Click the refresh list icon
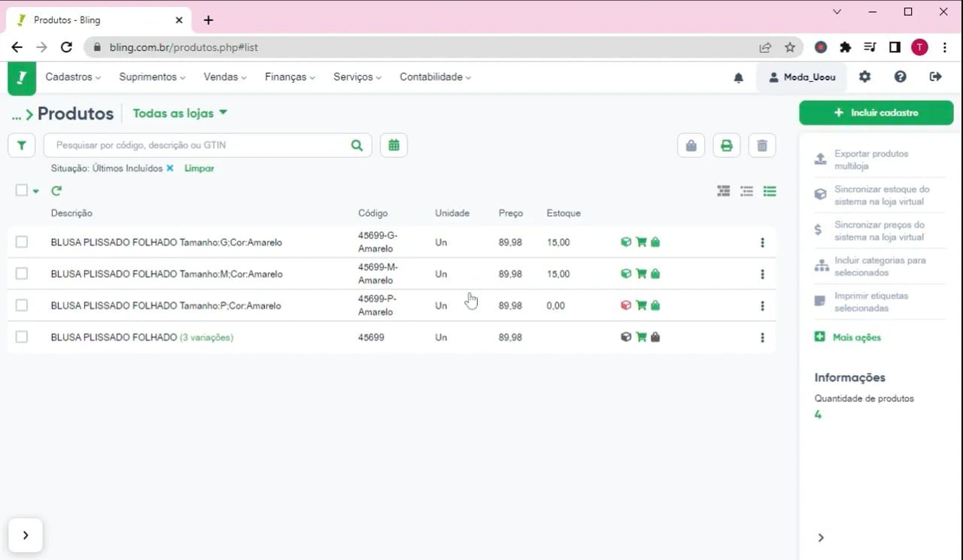Viewport: 963px width, 560px height. [x=56, y=191]
